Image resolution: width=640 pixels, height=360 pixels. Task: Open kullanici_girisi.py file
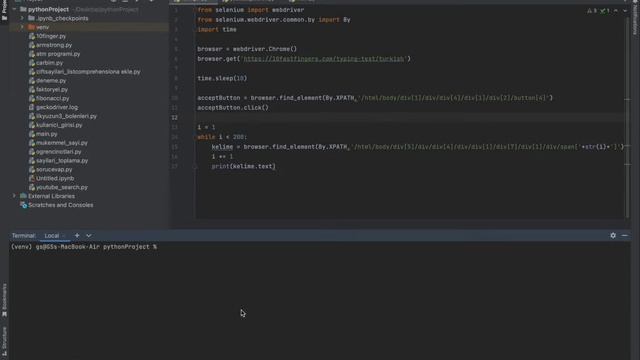(x=59, y=125)
